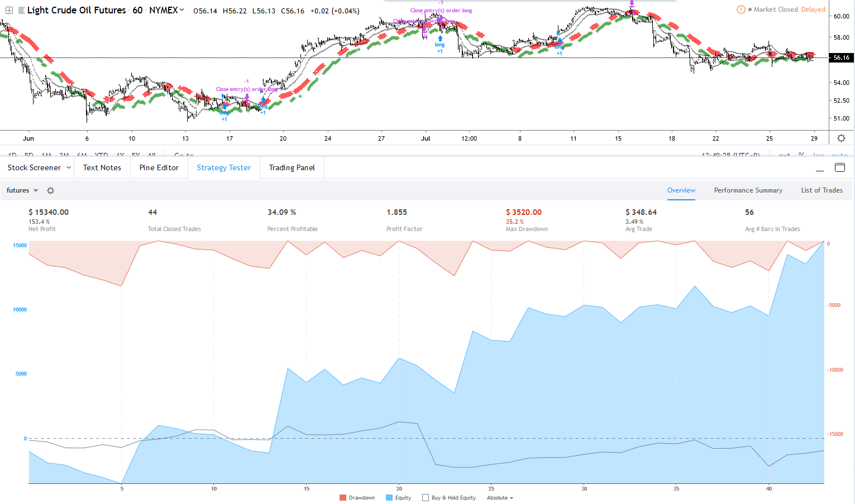Click the flag icon before Light Crude Oil
The height and width of the screenshot is (504, 855).
pos(21,10)
